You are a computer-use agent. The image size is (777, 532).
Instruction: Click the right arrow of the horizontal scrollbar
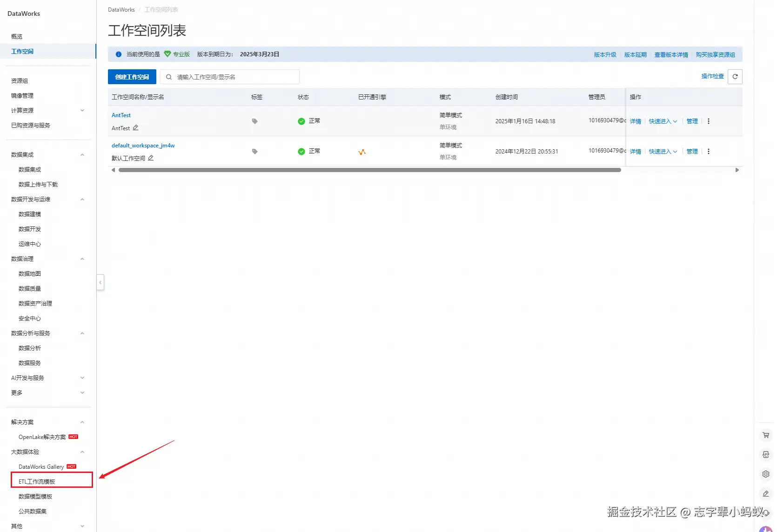(x=737, y=170)
